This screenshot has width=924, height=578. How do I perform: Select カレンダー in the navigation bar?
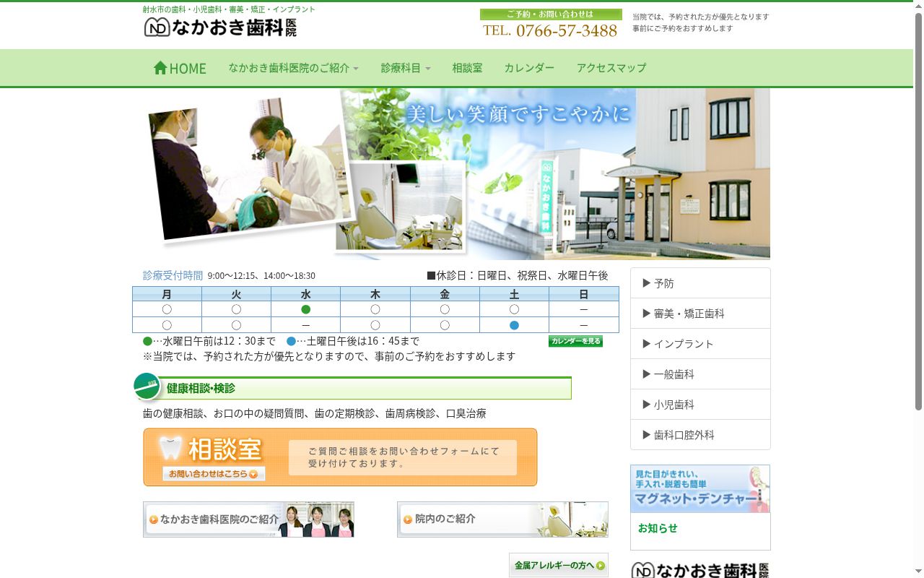pyautogui.click(x=529, y=68)
